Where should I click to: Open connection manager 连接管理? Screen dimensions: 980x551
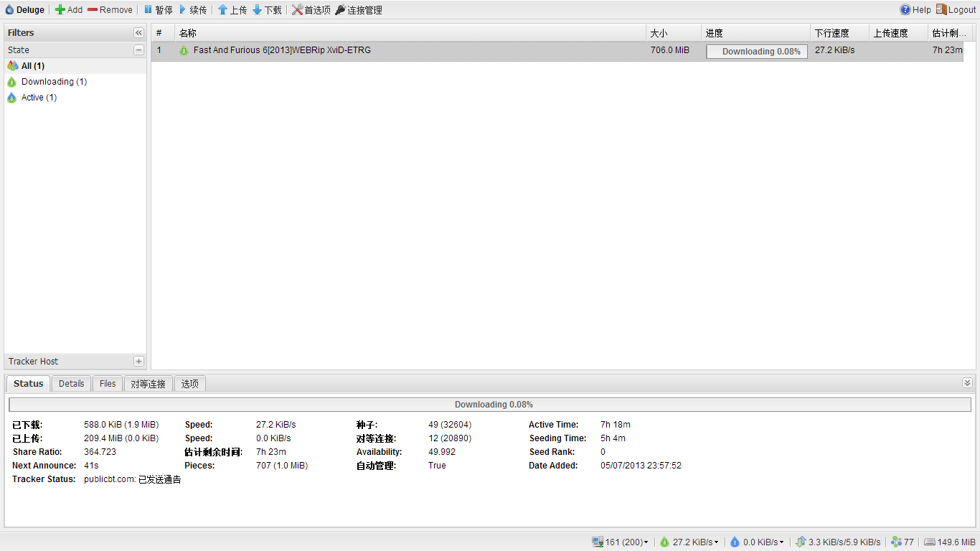[x=359, y=10]
